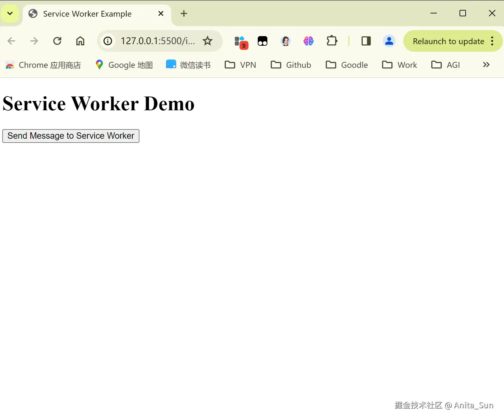Open the Chrome profile avatar
Image resolution: width=504 pixels, height=420 pixels.
[x=389, y=41]
